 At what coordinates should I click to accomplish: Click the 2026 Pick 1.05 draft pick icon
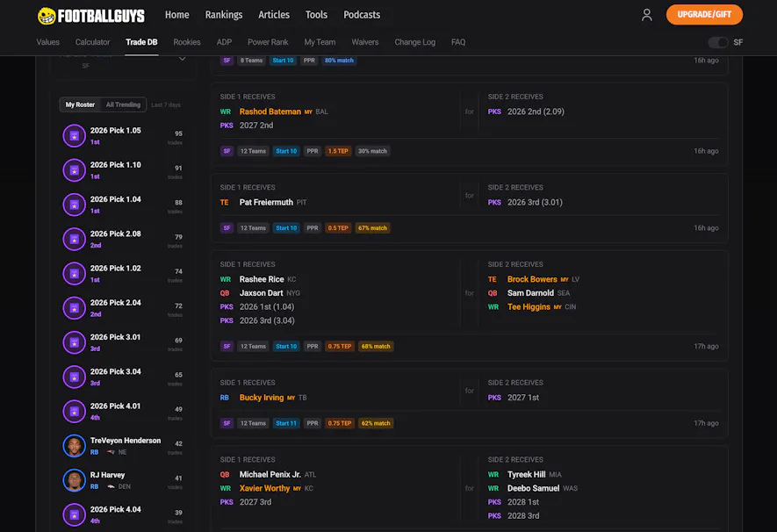(x=74, y=135)
